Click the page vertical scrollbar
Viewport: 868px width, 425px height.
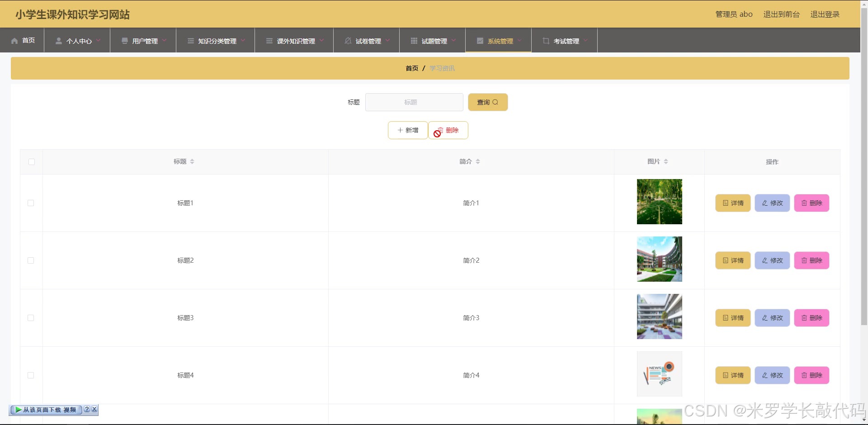click(x=864, y=167)
